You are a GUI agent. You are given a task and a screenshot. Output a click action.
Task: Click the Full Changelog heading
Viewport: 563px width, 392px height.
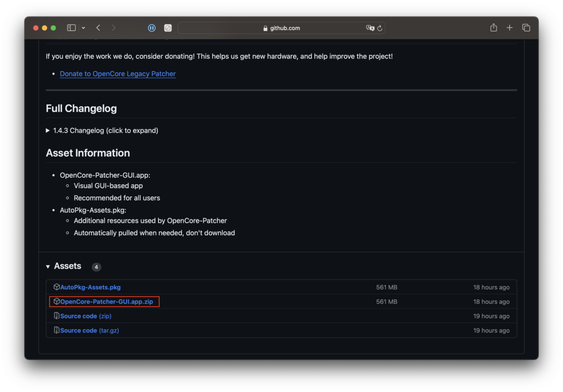coord(81,108)
